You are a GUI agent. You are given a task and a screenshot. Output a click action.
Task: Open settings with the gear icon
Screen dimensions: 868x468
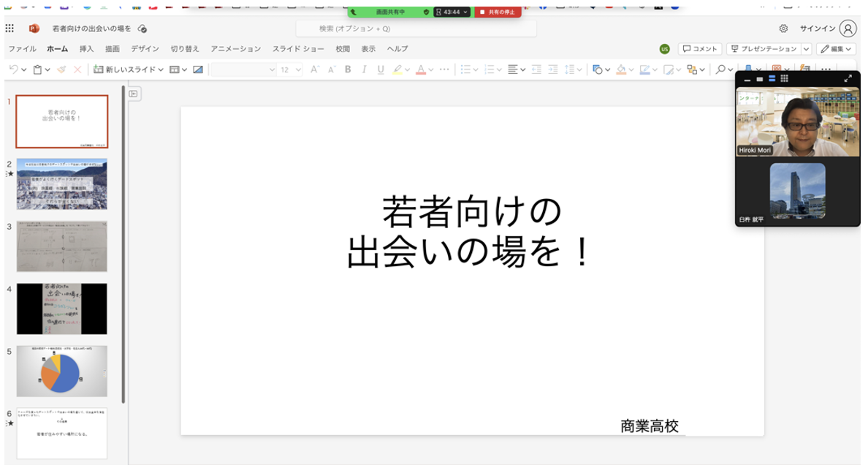(783, 29)
